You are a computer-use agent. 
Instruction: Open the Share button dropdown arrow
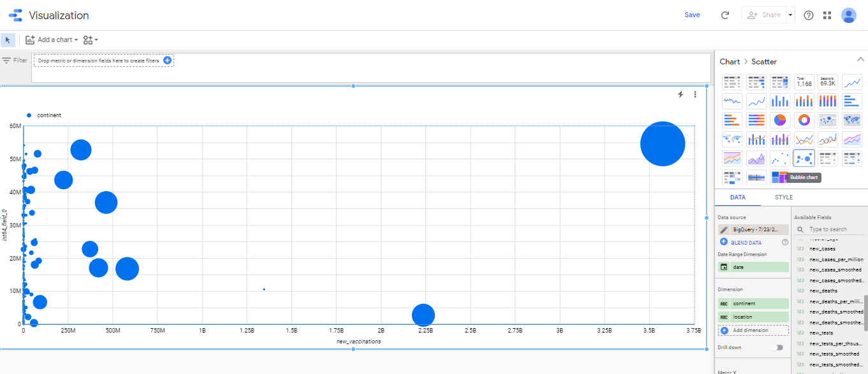click(x=790, y=15)
